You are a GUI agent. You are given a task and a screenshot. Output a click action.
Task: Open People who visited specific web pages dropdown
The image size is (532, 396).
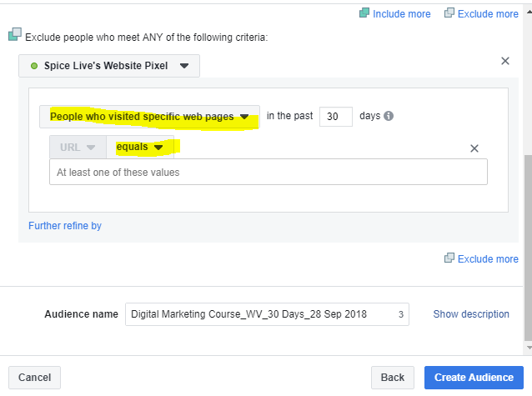click(x=149, y=117)
